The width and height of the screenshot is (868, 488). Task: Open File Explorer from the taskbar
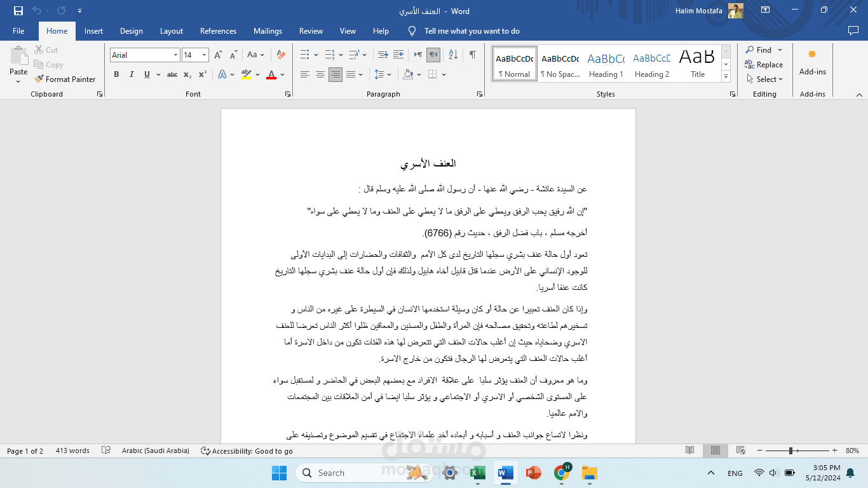[x=590, y=473]
